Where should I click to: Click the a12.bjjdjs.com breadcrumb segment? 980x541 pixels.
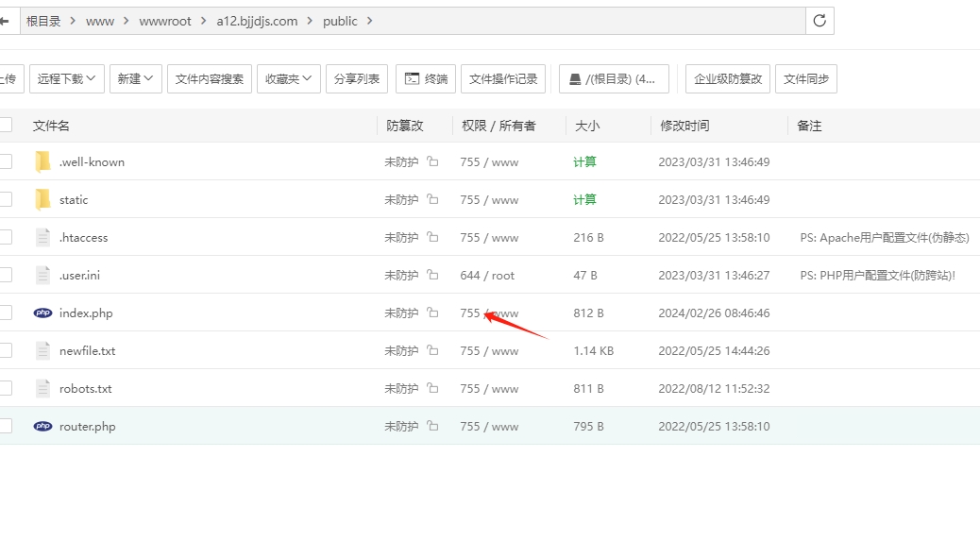pyautogui.click(x=257, y=21)
